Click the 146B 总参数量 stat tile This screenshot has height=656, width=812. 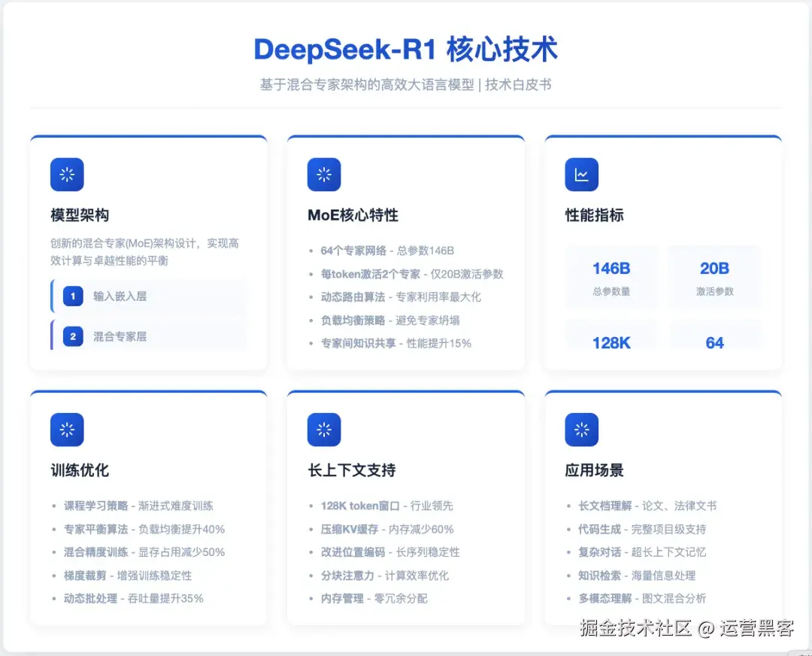click(x=611, y=277)
